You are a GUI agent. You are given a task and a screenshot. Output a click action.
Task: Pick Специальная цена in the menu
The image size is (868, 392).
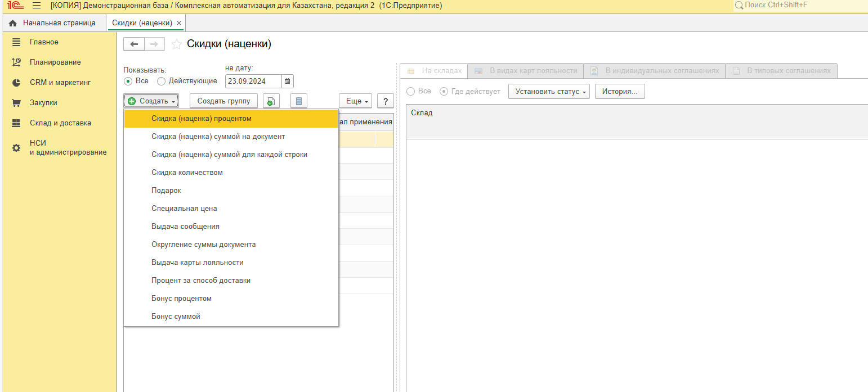pyautogui.click(x=184, y=209)
